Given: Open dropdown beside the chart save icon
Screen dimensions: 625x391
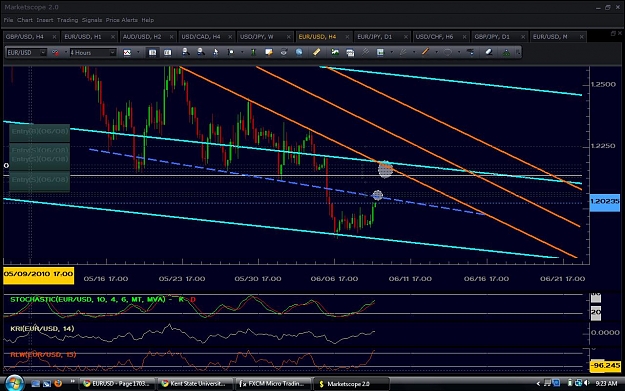Looking at the screenshot, I should point(391,53).
